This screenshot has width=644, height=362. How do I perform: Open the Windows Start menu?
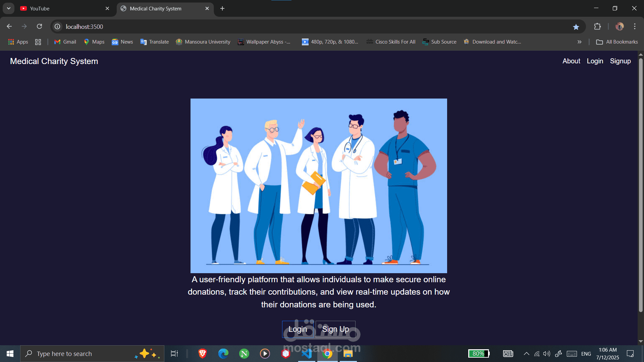click(x=10, y=354)
